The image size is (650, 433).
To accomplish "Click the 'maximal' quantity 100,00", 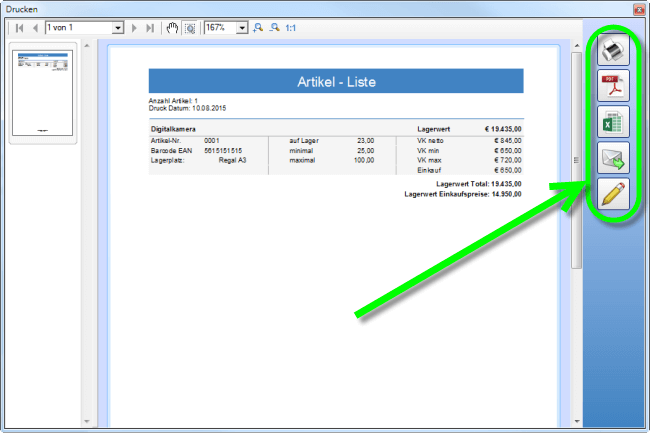I will tap(364, 160).
